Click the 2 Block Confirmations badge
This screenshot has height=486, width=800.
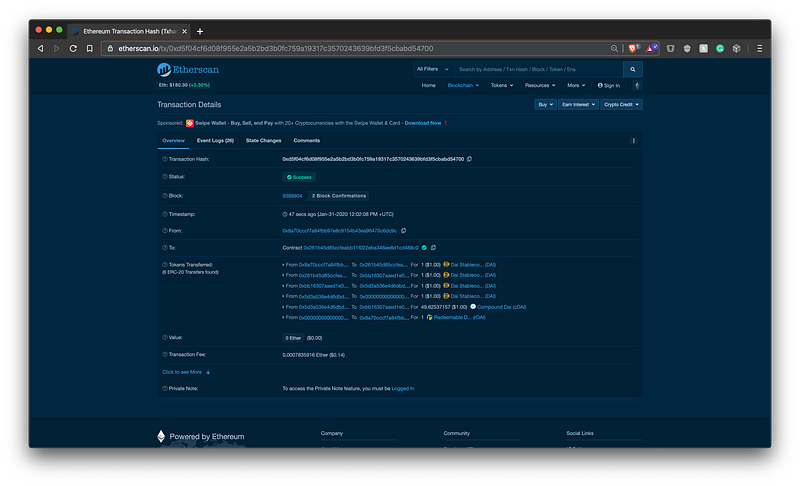(x=339, y=196)
